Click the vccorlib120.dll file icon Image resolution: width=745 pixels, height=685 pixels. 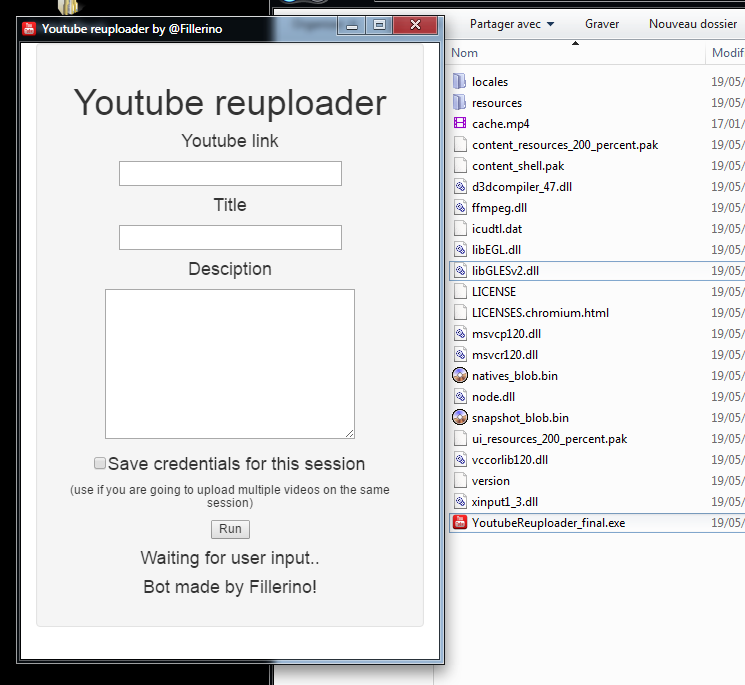coord(459,459)
